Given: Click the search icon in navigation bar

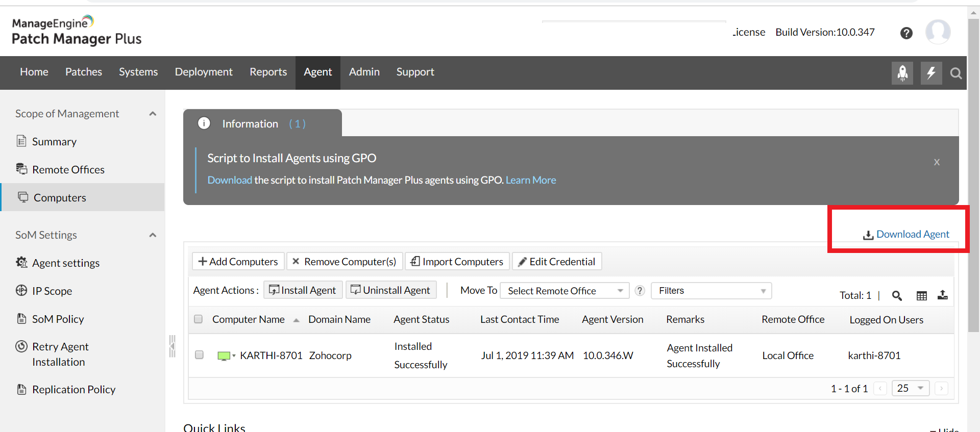Looking at the screenshot, I should point(955,73).
